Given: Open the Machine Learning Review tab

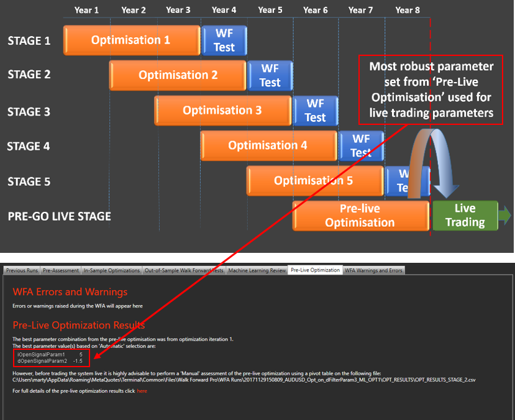Looking at the screenshot, I should tap(257, 270).
